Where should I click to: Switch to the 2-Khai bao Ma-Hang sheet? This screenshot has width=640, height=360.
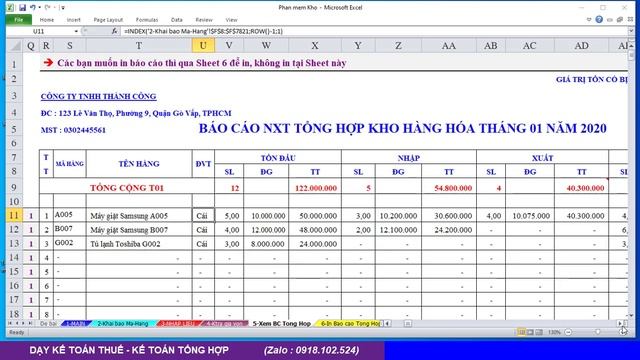pyautogui.click(x=123, y=323)
